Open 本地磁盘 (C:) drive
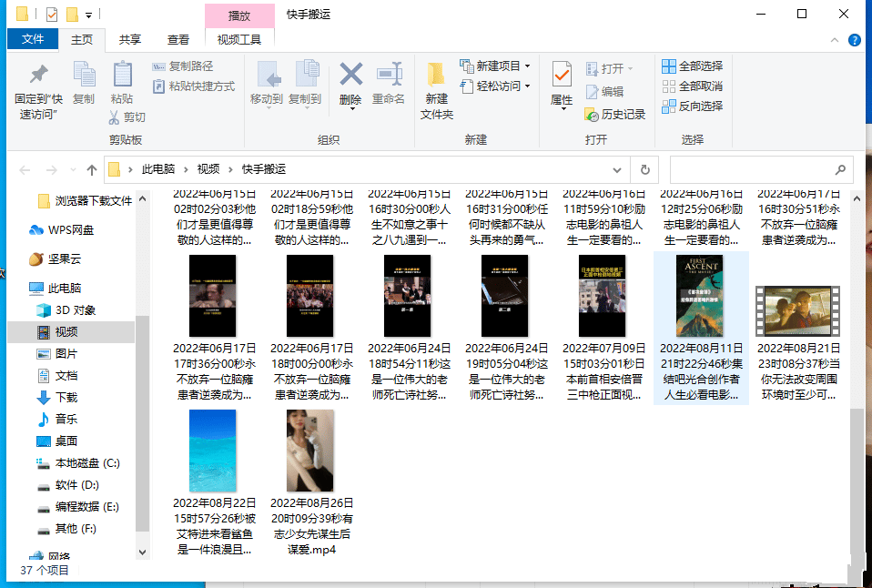872x588 pixels. (x=78, y=462)
